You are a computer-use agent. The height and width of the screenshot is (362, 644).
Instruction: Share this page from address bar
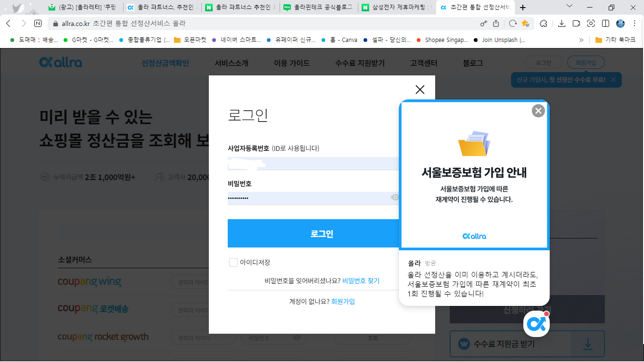tap(496, 24)
